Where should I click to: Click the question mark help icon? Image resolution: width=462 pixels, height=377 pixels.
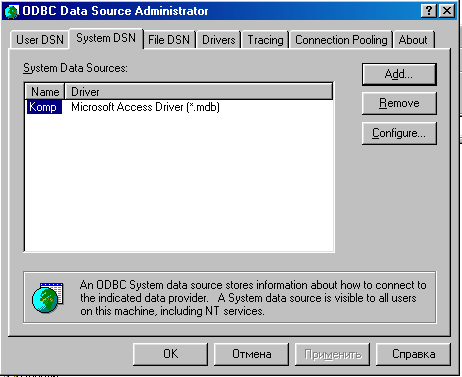coord(429,11)
